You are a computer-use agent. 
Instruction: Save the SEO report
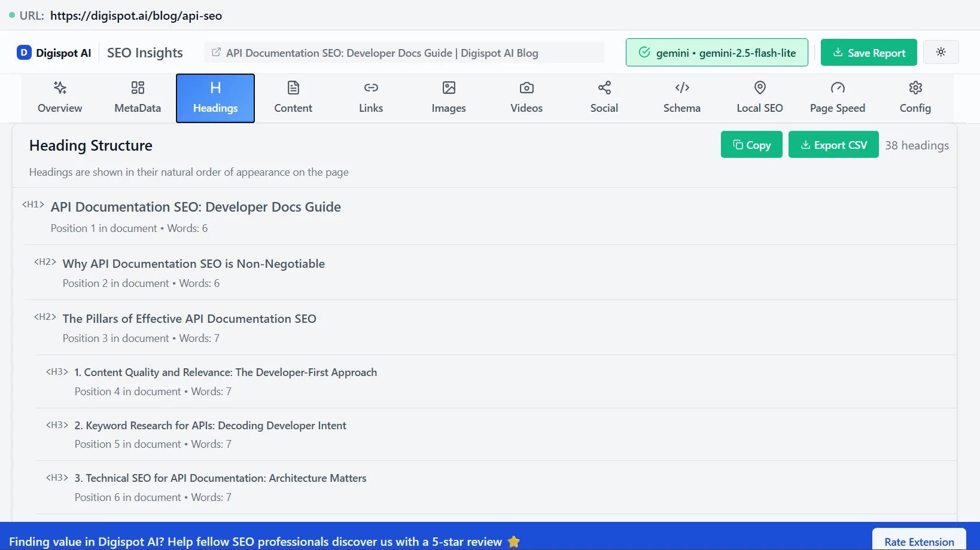pos(868,52)
